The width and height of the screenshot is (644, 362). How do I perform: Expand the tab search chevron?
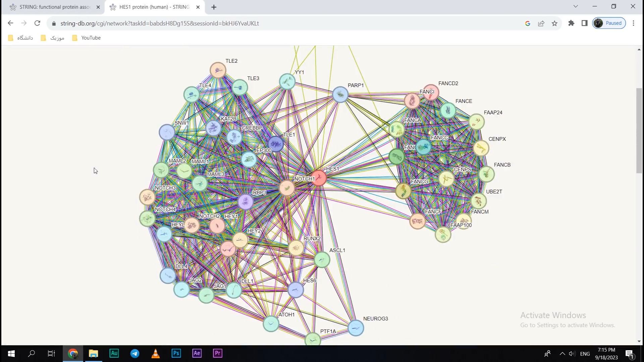[x=576, y=6]
